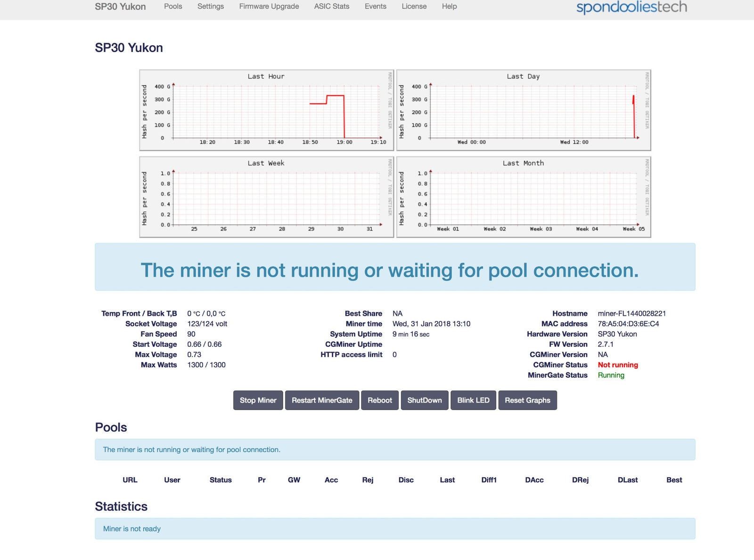Click the Diff1 column header
The height and width of the screenshot is (560, 754).
click(489, 480)
